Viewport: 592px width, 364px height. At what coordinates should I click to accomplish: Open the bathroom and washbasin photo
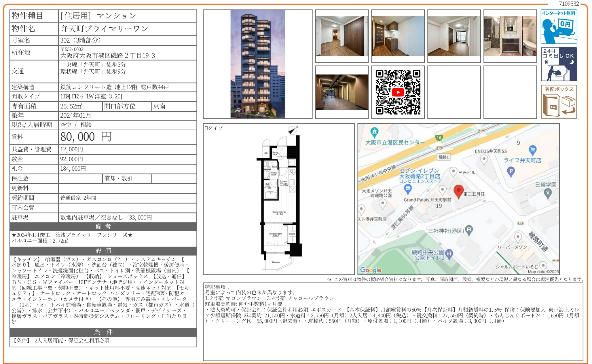tap(510, 36)
